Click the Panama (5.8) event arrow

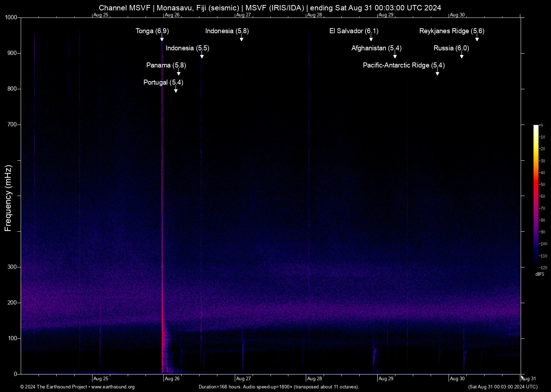179,73
